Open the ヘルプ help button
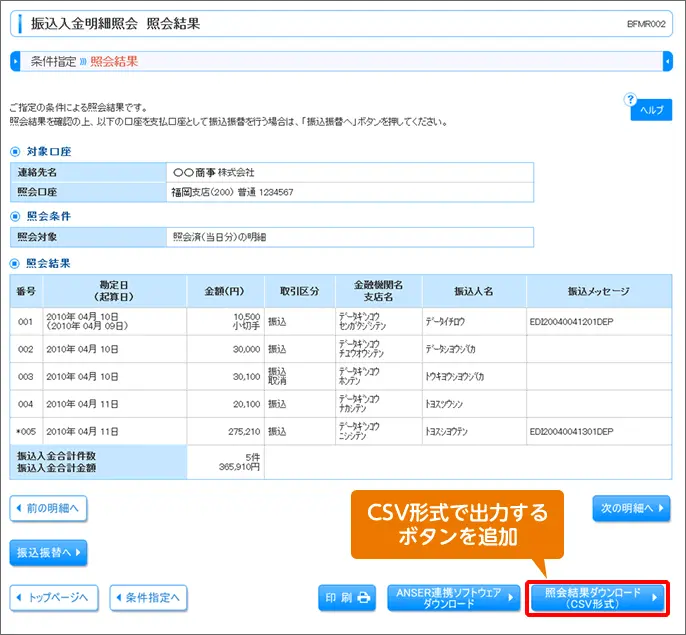The height and width of the screenshot is (635, 686). (x=651, y=110)
